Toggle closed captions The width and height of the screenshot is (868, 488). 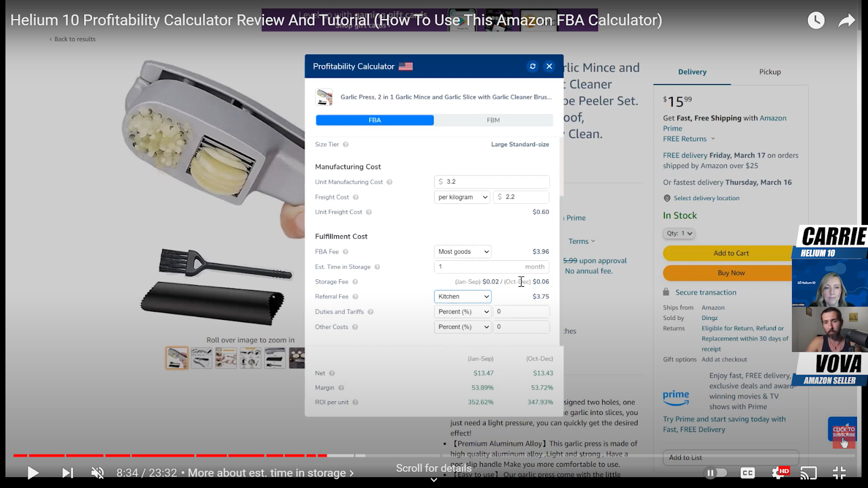pos(748,473)
